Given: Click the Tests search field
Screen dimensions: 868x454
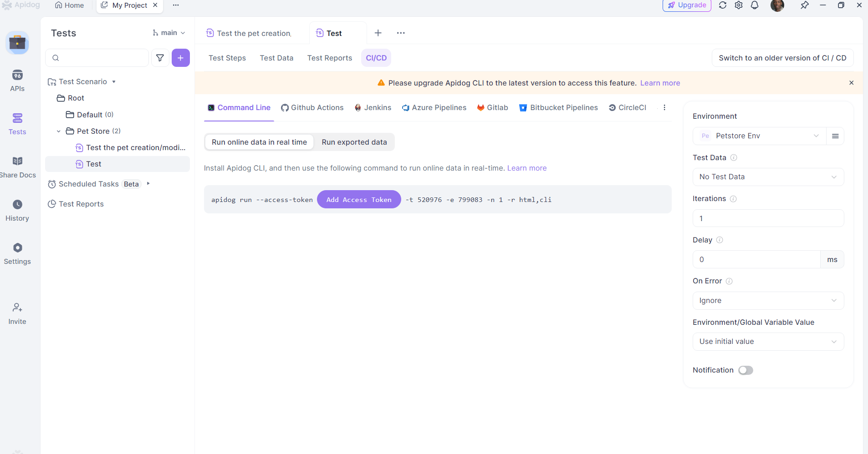Looking at the screenshot, I should tap(97, 58).
